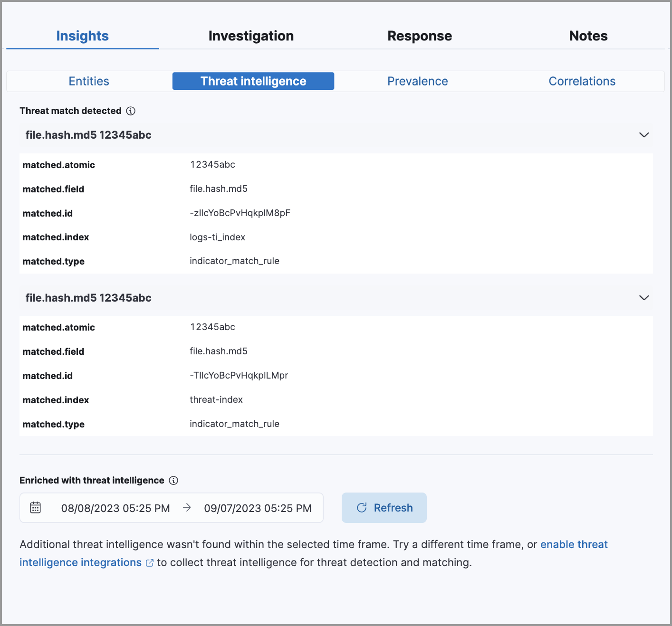View the Notes tab
Viewport: 672px width, 626px height.
[588, 35]
